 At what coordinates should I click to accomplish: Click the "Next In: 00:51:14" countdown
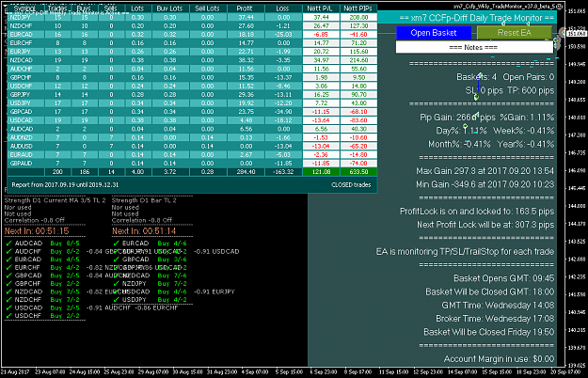(144, 231)
